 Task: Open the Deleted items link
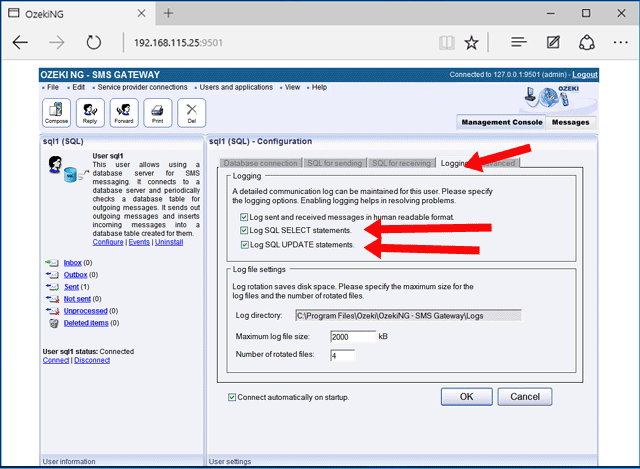pyautogui.click(x=86, y=323)
